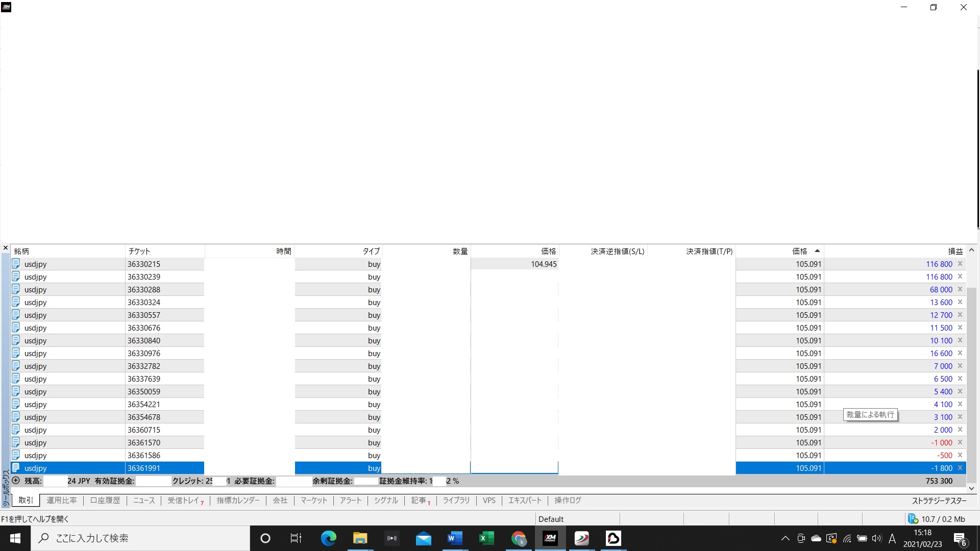The width and height of the screenshot is (980, 551).
Task: Select the row with ticket 36337639
Action: (x=144, y=379)
